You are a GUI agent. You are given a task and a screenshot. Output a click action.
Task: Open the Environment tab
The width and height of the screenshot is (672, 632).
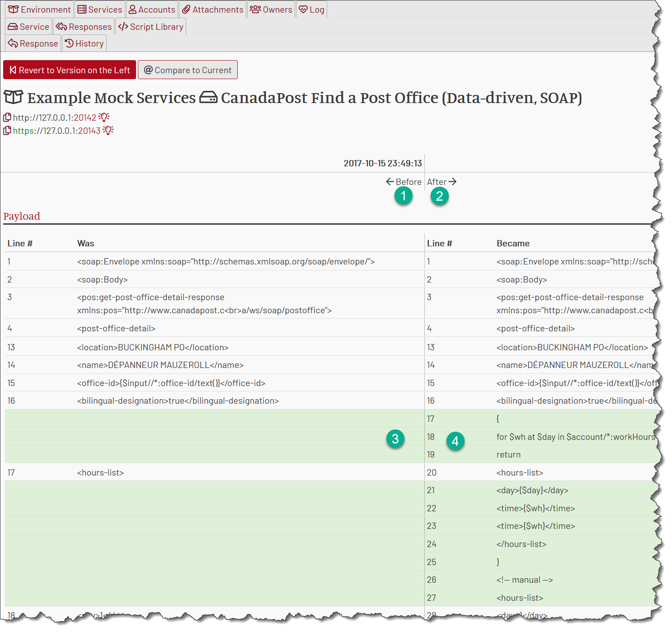click(x=39, y=9)
